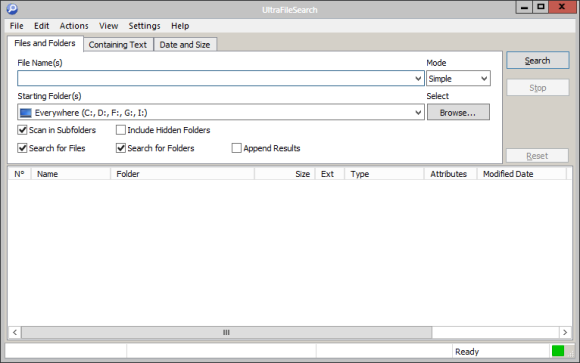Open the File menu
The width and height of the screenshot is (580, 363).
click(x=16, y=26)
